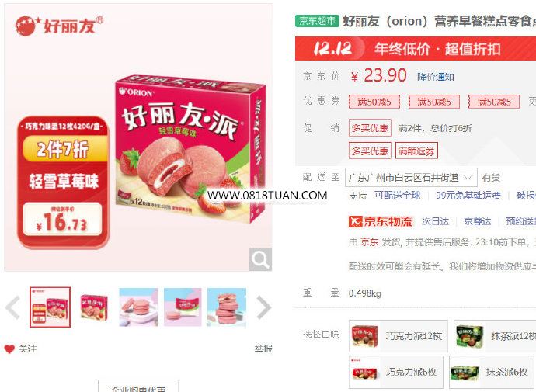The height and width of the screenshot is (392, 536).
Task: Open the delivery address dropdown 广东广州市白云区
Action: coord(411,178)
